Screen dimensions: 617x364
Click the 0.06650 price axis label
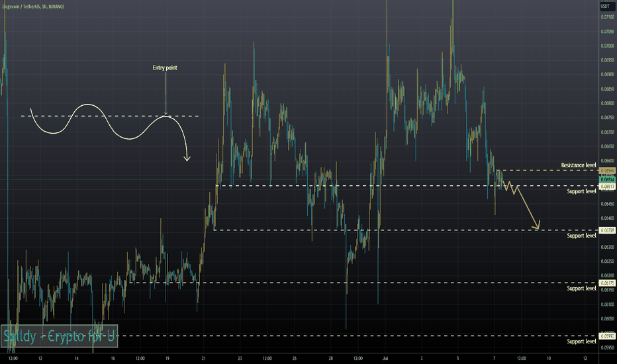pyautogui.click(x=607, y=146)
